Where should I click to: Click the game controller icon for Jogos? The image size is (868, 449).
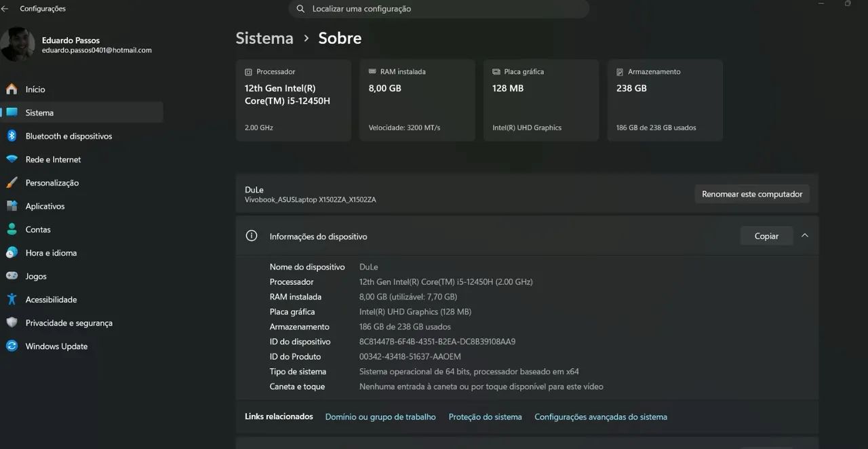(x=12, y=276)
